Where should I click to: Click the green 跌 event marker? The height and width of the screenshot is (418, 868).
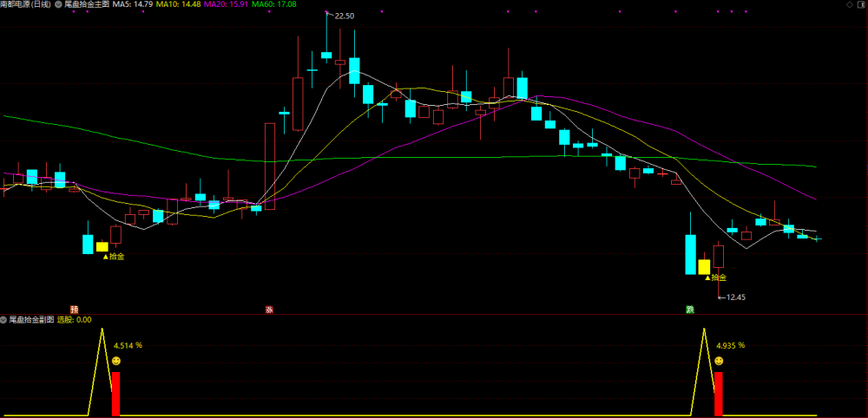click(690, 310)
